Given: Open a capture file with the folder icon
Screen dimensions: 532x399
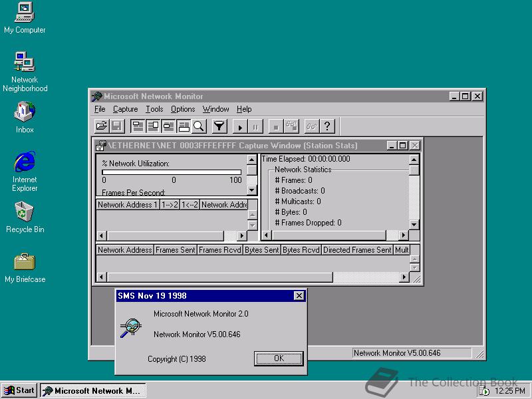Looking at the screenshot, I should (x=102, y=126).
